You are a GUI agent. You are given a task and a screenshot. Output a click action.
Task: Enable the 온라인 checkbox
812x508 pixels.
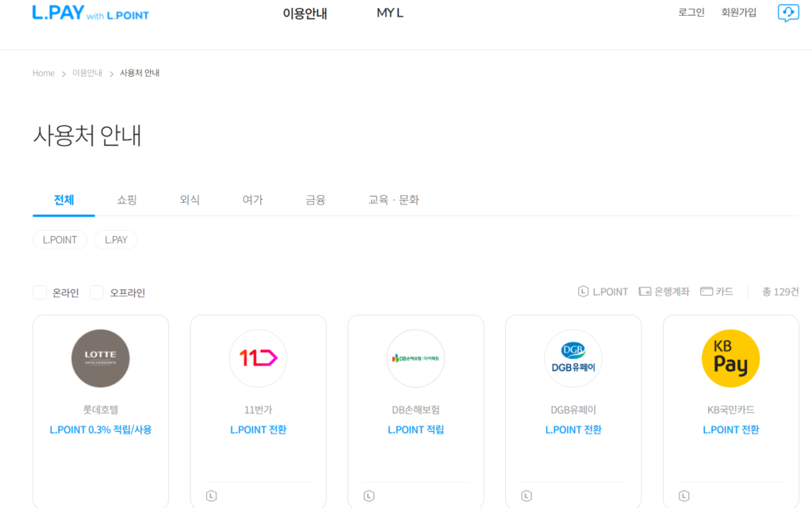(39, 292)
